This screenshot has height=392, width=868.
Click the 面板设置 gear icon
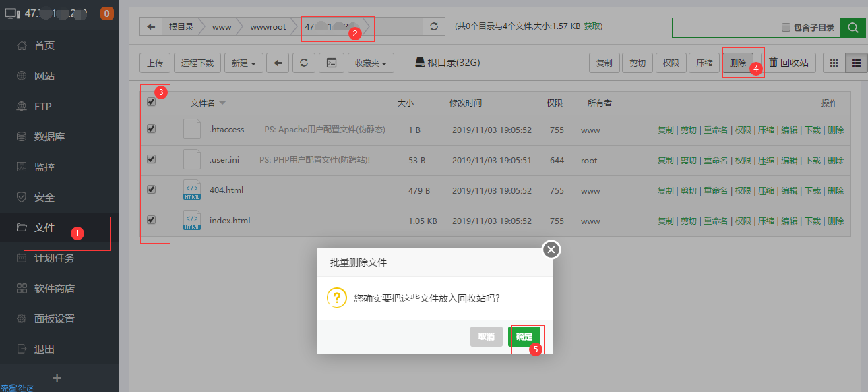(22, 319)
